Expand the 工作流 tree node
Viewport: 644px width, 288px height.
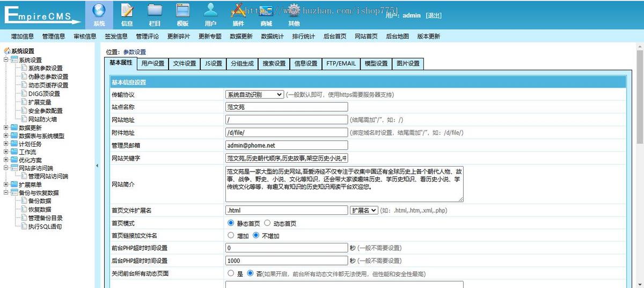pyautogui.click(x=6, y=152)
